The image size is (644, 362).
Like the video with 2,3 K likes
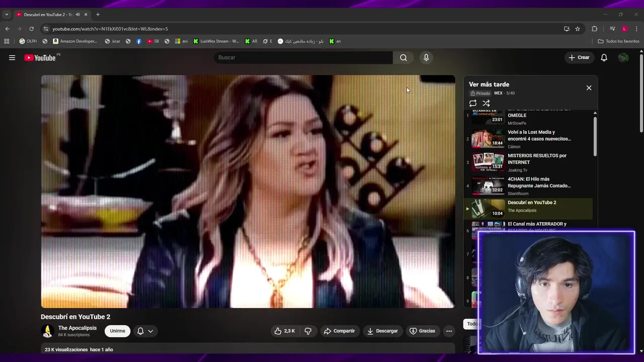284,331
